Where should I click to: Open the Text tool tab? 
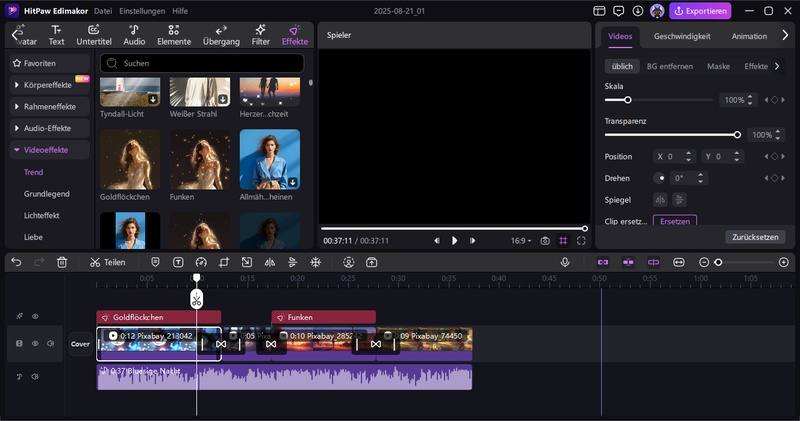56,35
